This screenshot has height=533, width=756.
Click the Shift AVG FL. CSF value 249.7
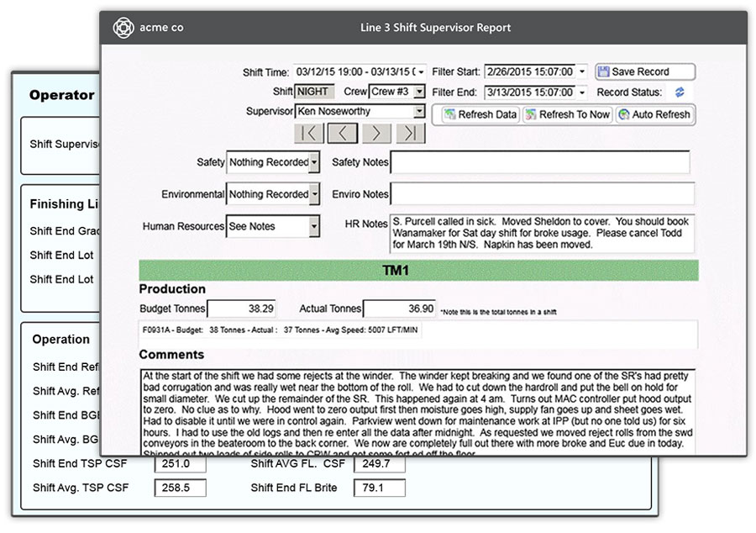point(380,463)
